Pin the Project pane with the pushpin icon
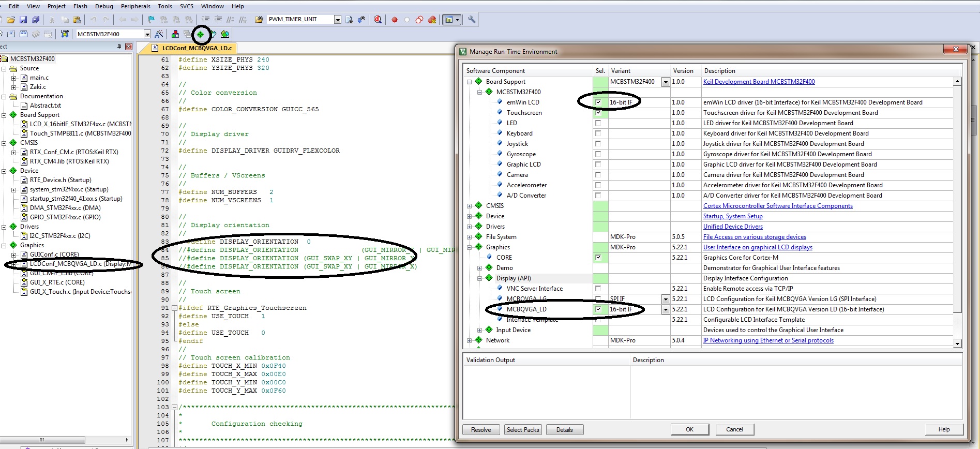Viewport: 980px width, 449px height. 119,47
